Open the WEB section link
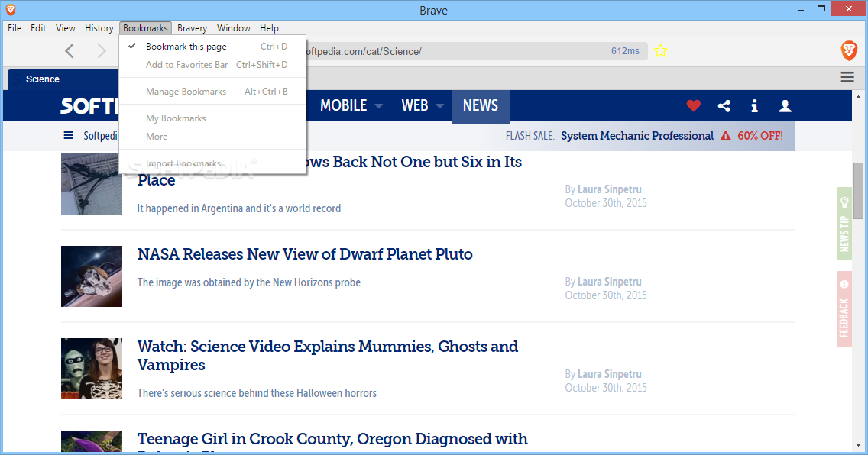868x455 pixels. tap(415, 105)
